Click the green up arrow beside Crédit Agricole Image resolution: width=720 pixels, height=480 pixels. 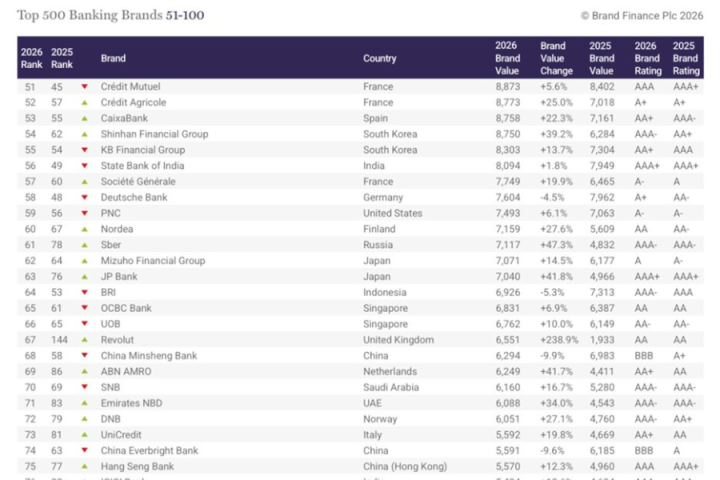pyautogui.click(x=84, y=102)
